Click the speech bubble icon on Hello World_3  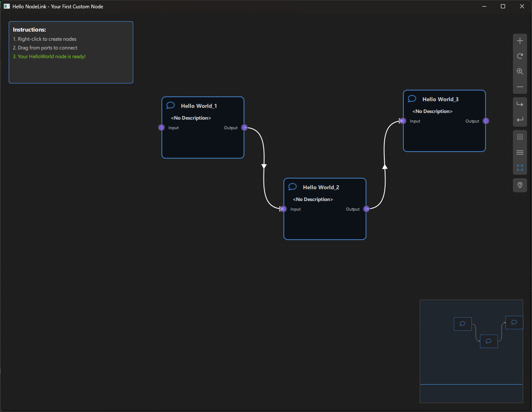pyautogui.click(x=412, y=99)
